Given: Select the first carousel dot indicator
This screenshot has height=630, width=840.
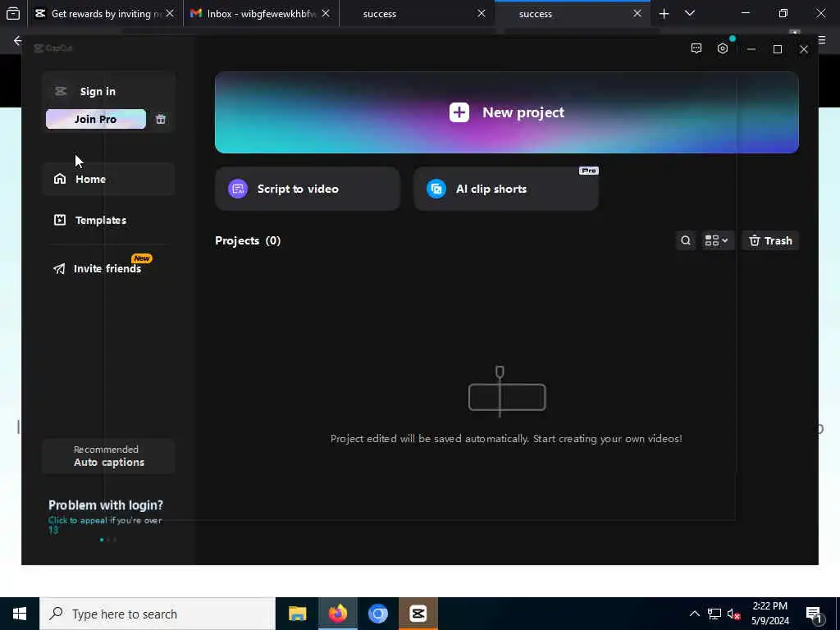Looking at the screenshot, I should (x=102, y=540).
